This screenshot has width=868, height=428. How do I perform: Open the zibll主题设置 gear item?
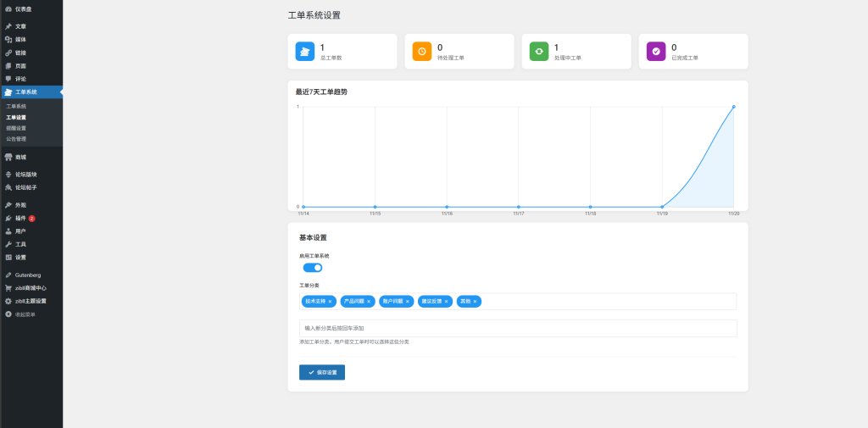tap(30, 301)
